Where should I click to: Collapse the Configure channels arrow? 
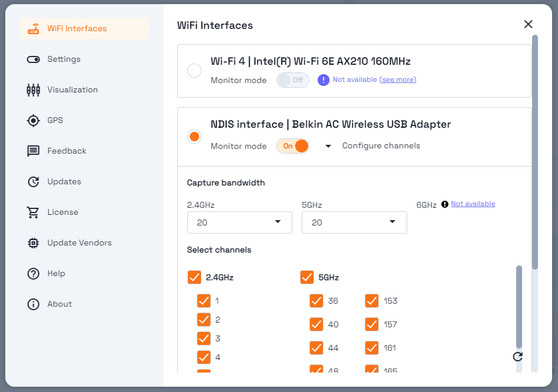coord(328,146)
